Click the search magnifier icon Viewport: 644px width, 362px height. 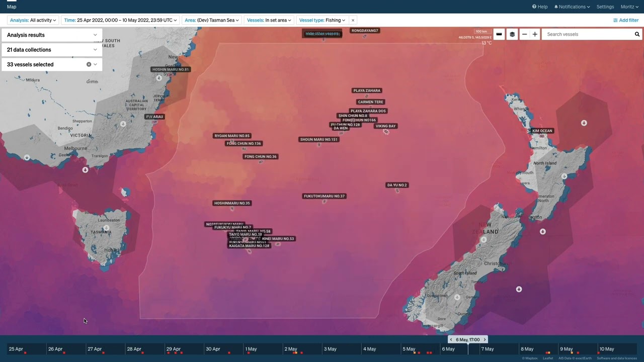(x=637, y=34)
